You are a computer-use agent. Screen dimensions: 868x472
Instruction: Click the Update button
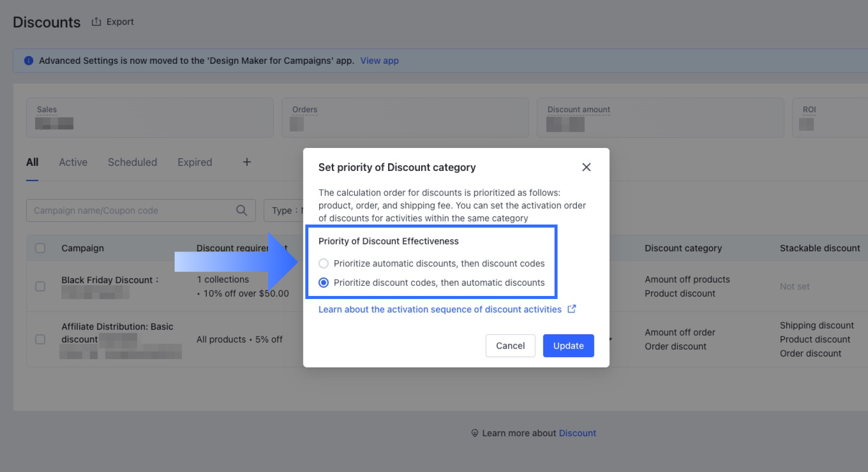[568, 346]
